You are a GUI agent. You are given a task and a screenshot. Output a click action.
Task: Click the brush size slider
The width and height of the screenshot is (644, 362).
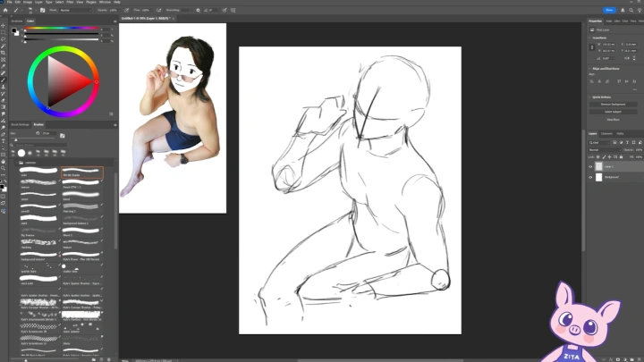tap(33, 139)
